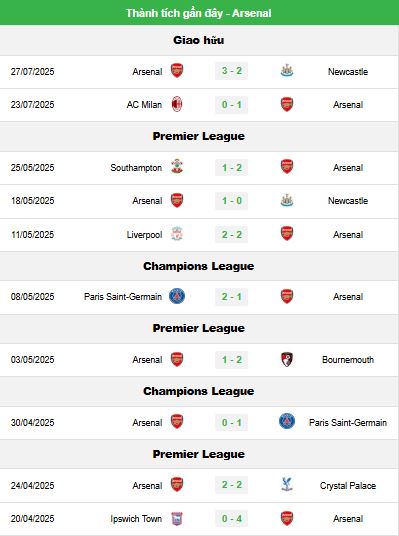Select the Giao hữu section header
Image resolution: width=399 pixels, height=536 pixels.
point(199,40)
